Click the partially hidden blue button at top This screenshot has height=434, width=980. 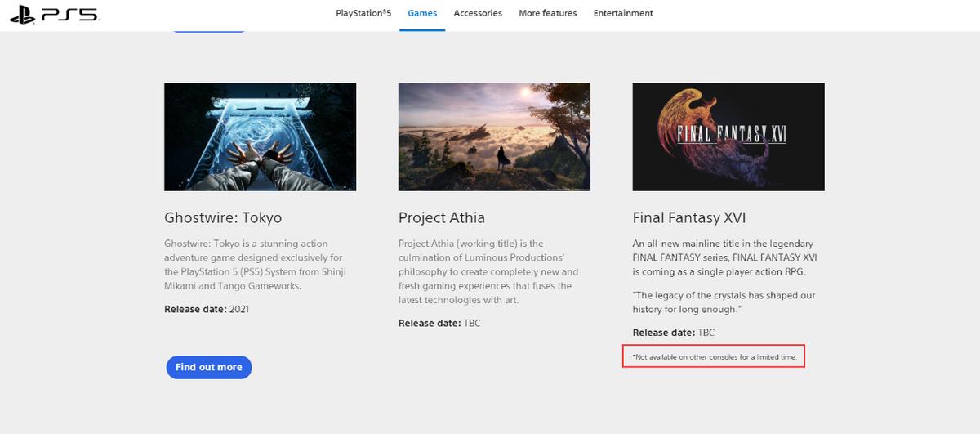click(208, 30)
